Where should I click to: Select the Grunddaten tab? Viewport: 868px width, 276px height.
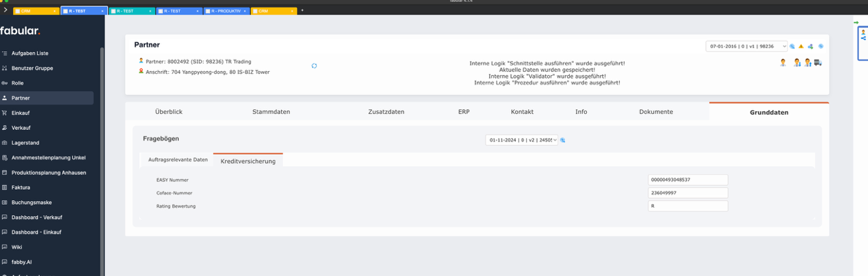coord(769,112)
